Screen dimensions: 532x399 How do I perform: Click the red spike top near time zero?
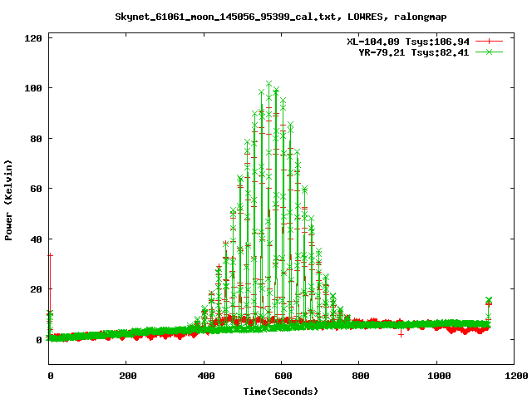pos(50,255)
